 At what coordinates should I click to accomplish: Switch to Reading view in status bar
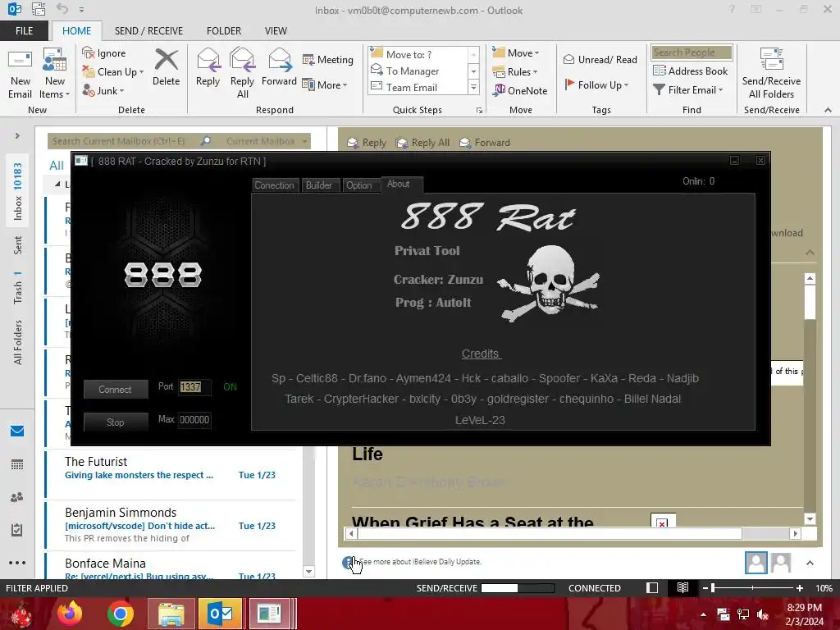coord(682,587)
